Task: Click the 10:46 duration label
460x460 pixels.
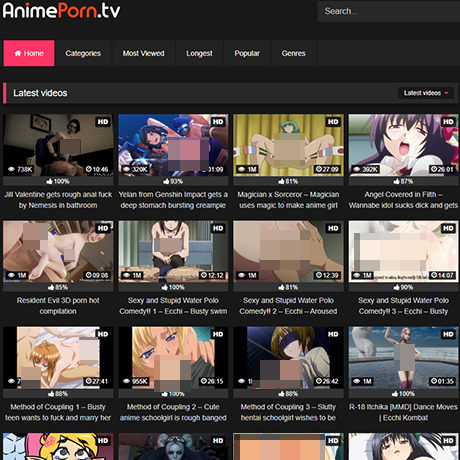Action: [97, 169]
